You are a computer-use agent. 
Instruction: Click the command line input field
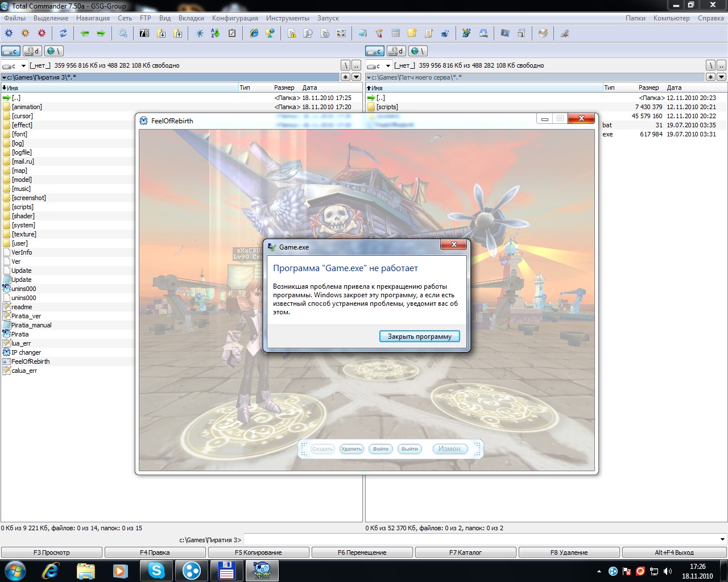click(481, 539)
